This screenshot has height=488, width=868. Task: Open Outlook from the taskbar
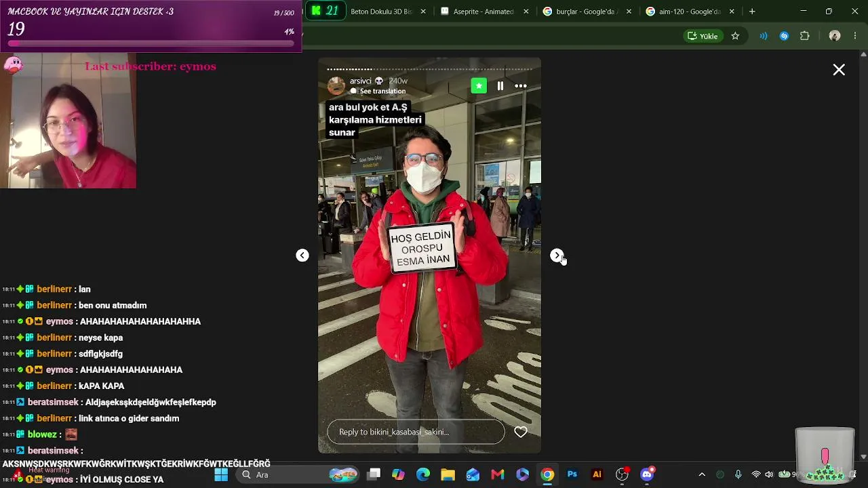click(x=473, y=474)
